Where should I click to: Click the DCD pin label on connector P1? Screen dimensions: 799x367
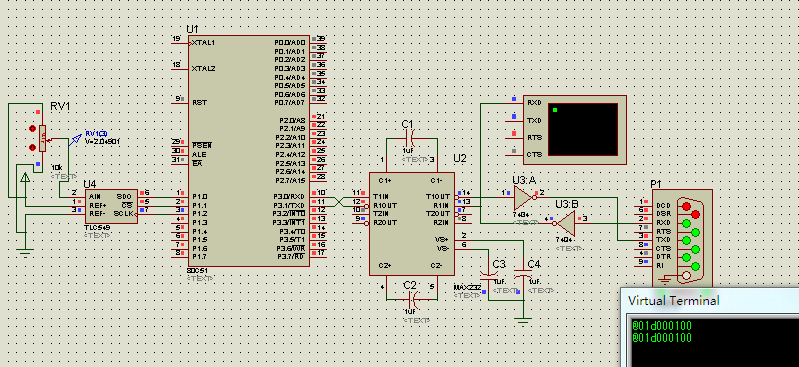pos(663,205)
